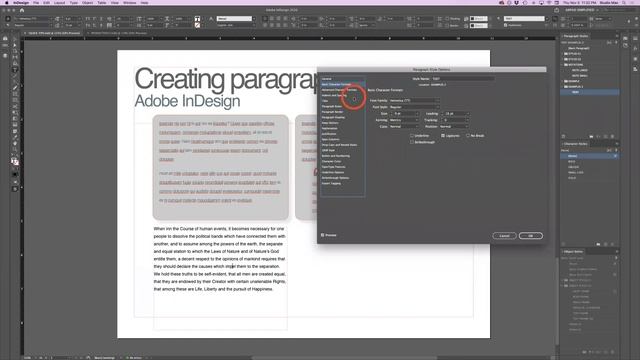Click Create New Style Group folder icon
Image resolution: width=640 pixels, height=360 pixels.
tap(591, 136)
